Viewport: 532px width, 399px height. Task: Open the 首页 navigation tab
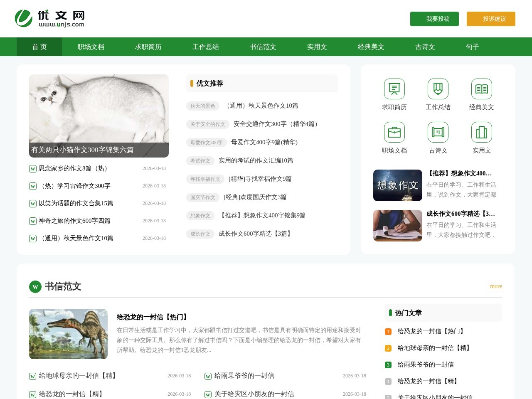[39, 47]
